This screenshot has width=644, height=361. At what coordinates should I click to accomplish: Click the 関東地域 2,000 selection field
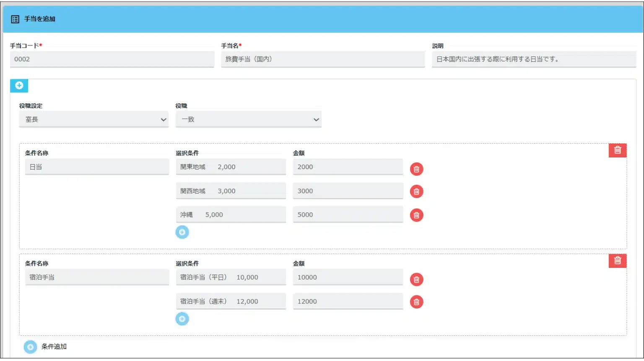(231, 167)
